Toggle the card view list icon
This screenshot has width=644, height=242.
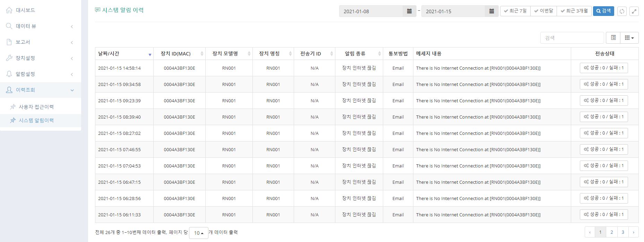(613, 38)
